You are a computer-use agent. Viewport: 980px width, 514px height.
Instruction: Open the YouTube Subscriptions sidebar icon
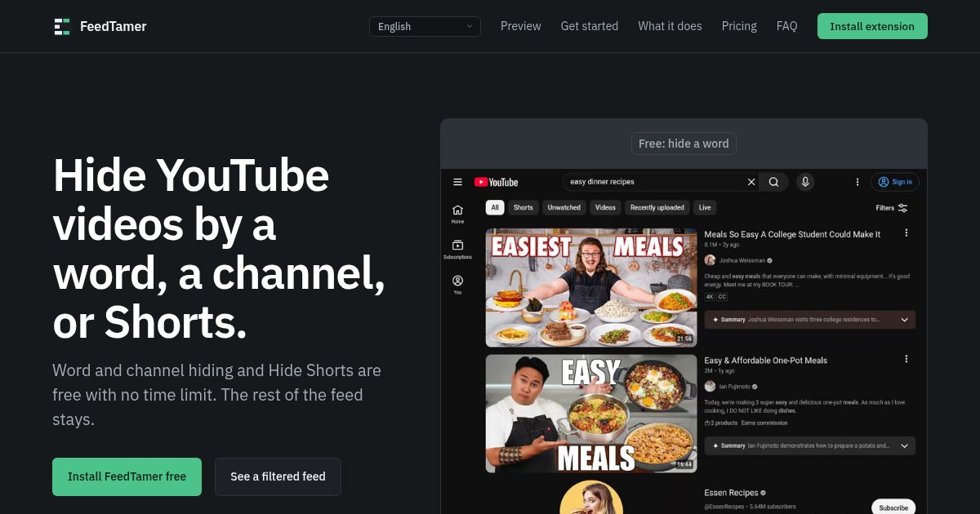pyautogui.click(x=457, y=249)
